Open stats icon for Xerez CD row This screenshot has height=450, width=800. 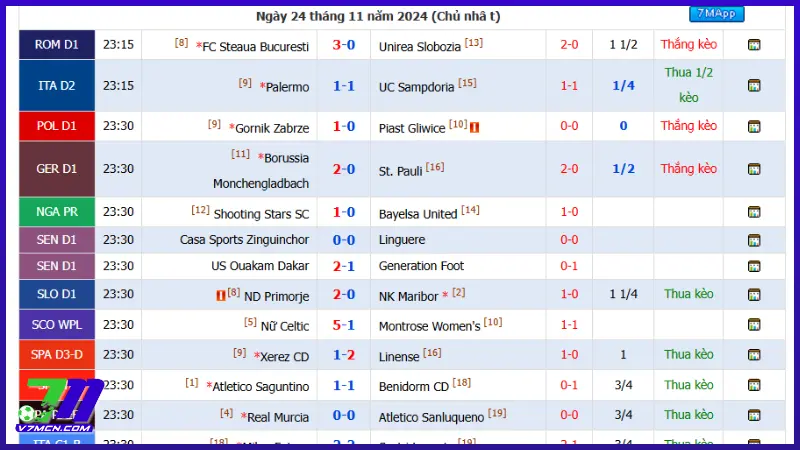pos(754,355)
